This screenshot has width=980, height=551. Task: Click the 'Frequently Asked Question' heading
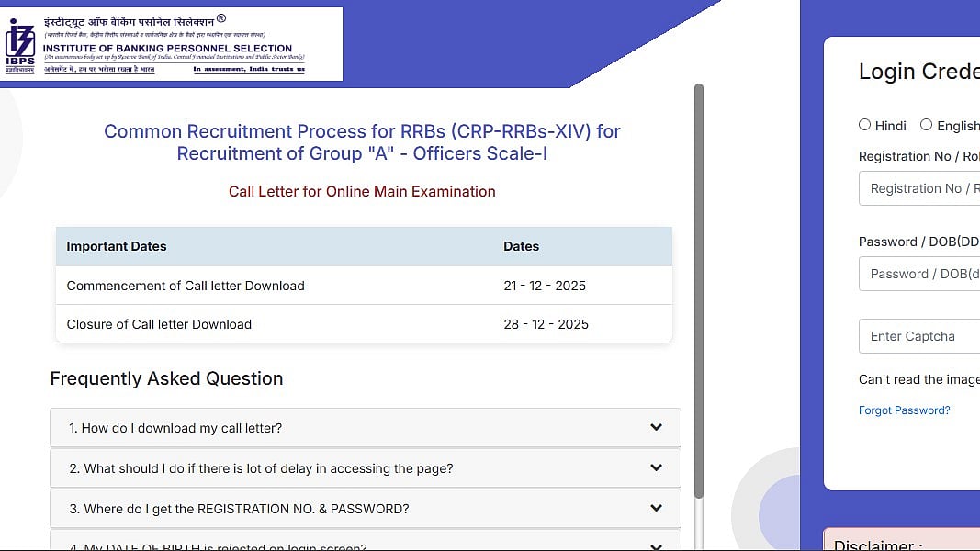166,378
